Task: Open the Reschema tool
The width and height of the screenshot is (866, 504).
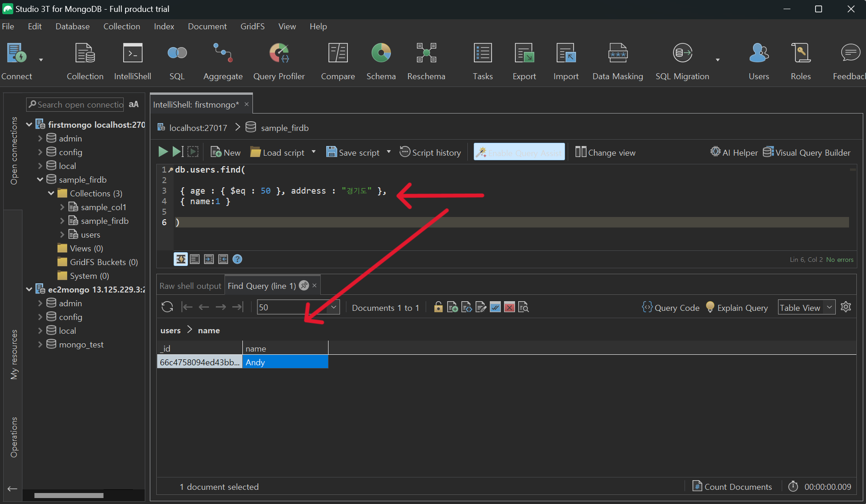Action: tap(426, 61)
